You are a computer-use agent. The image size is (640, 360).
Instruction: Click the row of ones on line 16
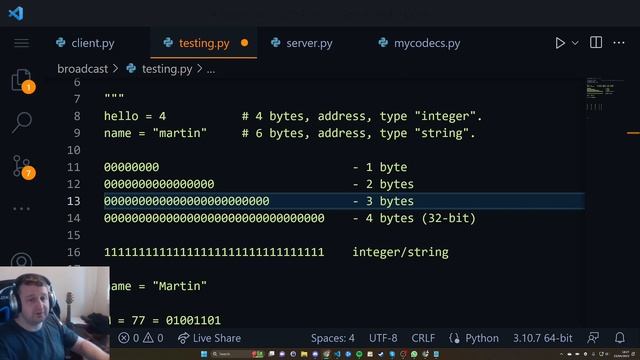click(x=214, y=252)
